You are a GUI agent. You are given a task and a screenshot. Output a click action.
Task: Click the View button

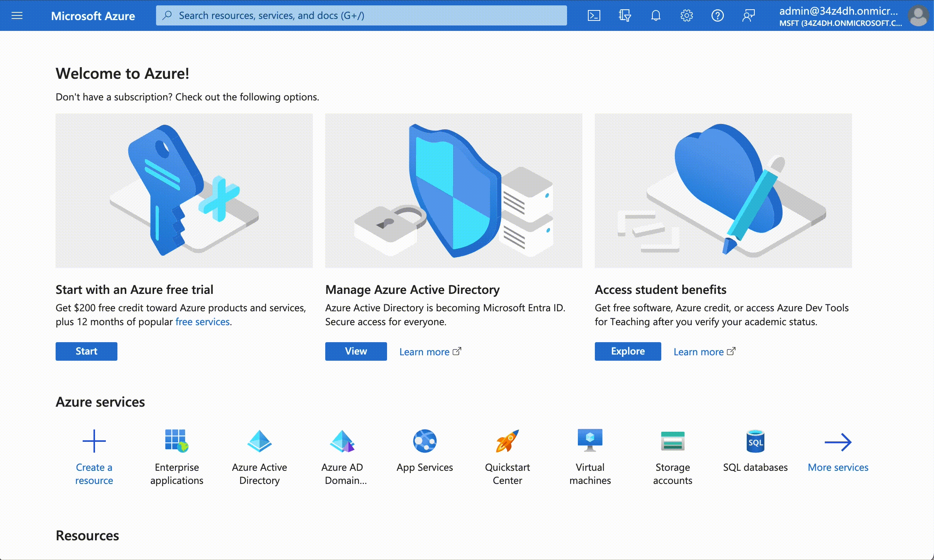(x=356, y=351)
